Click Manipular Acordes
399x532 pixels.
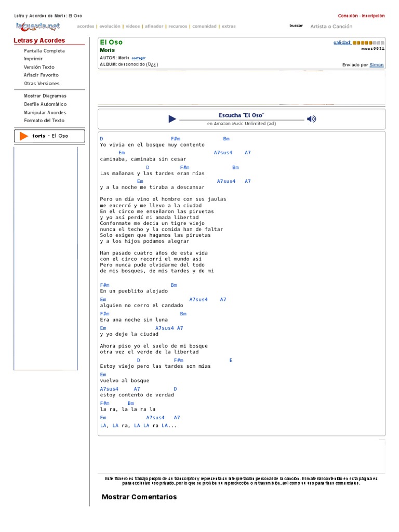pyautogui.click(x=45, y=113)
